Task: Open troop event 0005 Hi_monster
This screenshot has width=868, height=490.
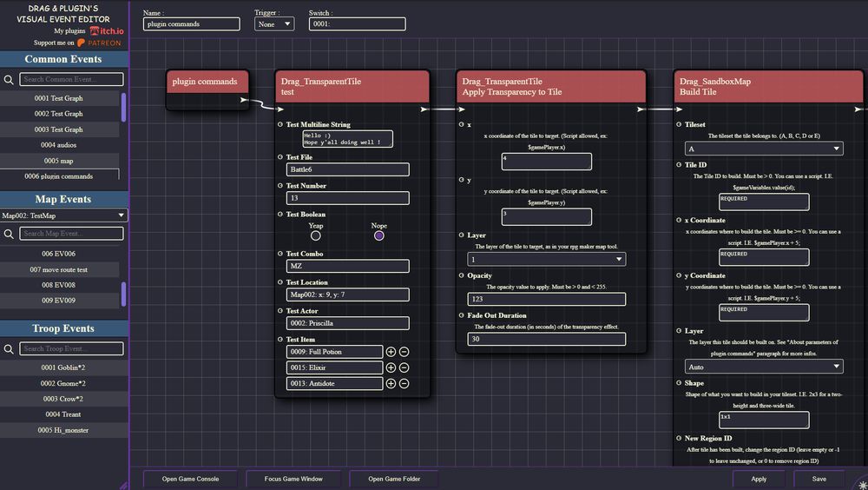Action: point(63,430)
